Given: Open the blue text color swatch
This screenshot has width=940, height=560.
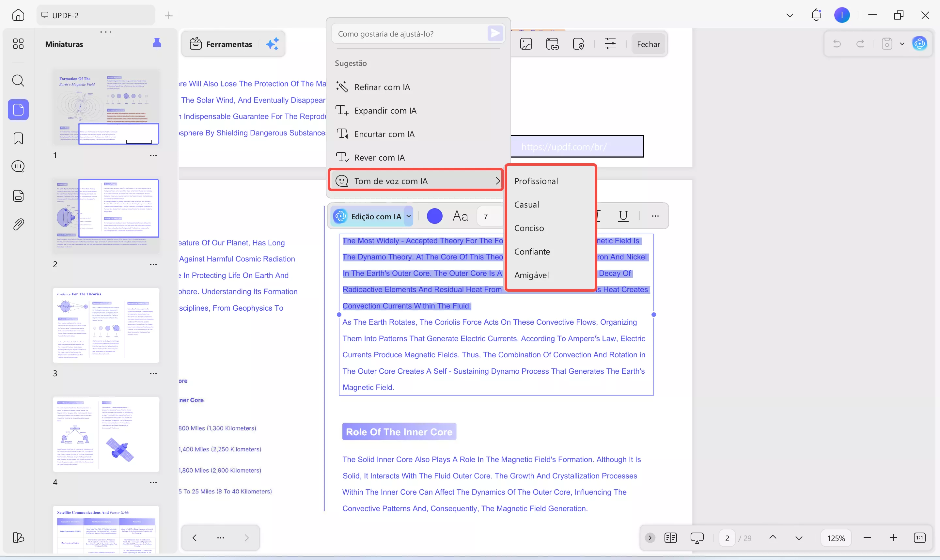Looking at the screenshot, I should (x=434, y=216).
